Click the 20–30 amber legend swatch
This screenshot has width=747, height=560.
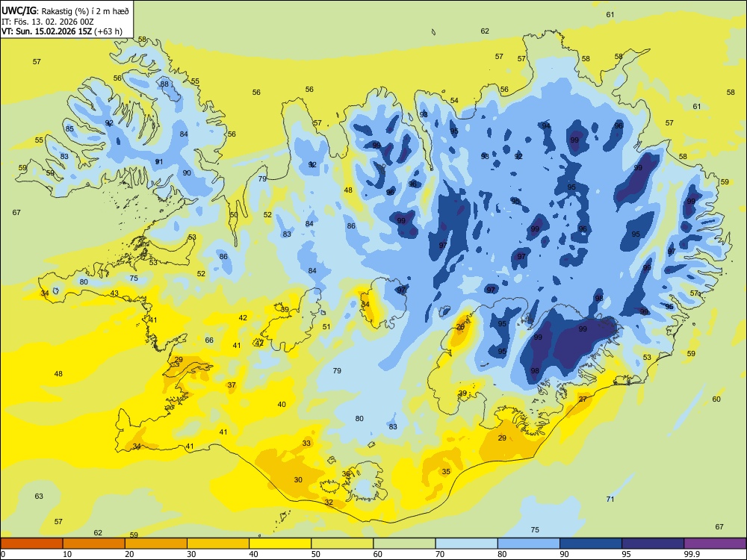tap(156, 544)
